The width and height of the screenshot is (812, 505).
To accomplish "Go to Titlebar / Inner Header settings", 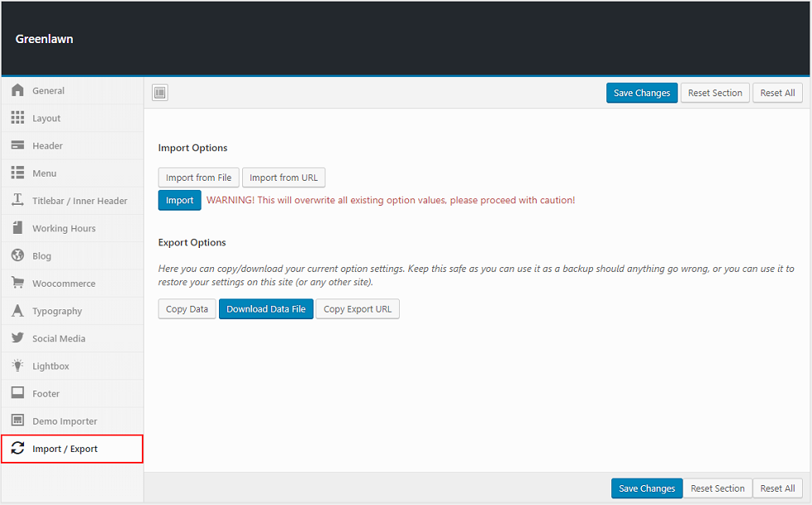I will pos(80,201).
